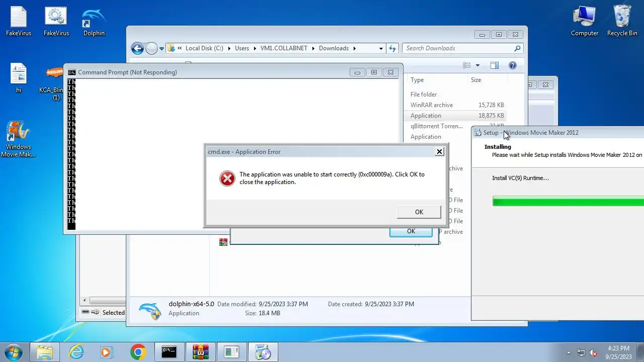Select Local Disk (C:) in the address bar

(x=204, y=48)
